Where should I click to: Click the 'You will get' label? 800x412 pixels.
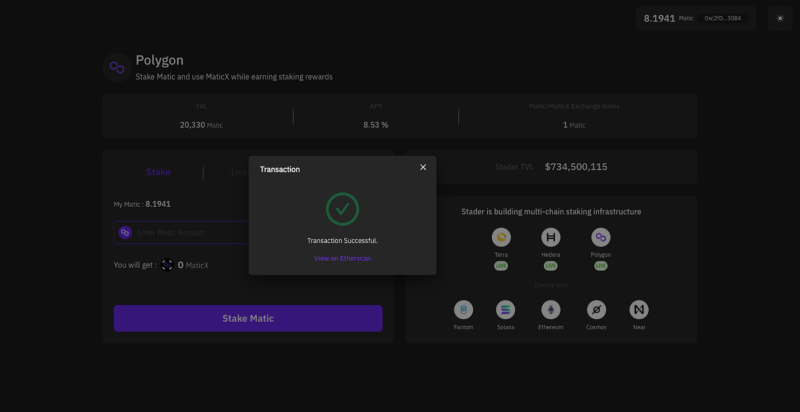[135, 265]
